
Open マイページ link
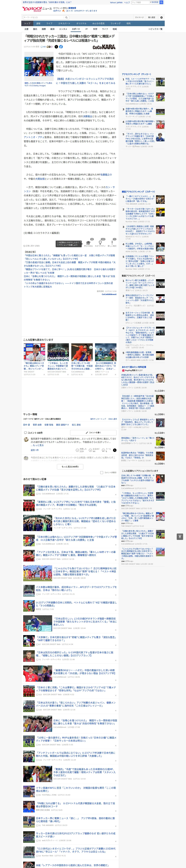139,18
